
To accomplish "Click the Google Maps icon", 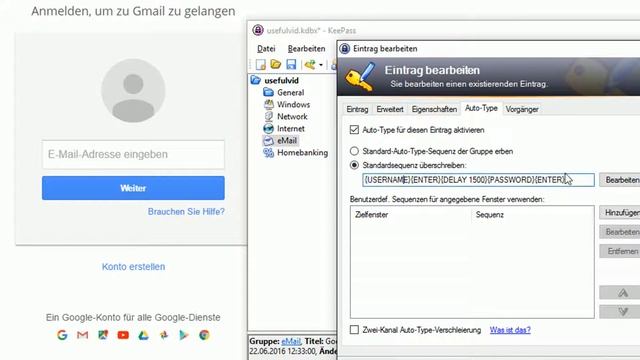I will click(x=103, y=335).
